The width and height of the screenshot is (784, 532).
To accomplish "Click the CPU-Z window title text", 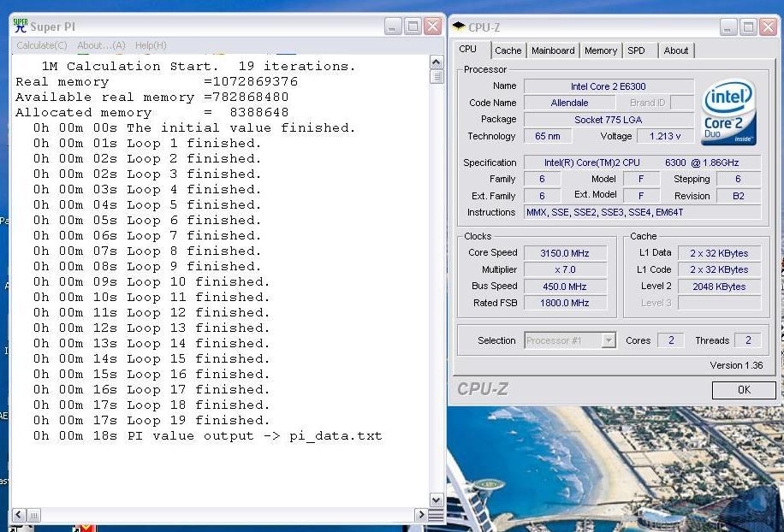I will pyautogui.click(x=484, y=27).
